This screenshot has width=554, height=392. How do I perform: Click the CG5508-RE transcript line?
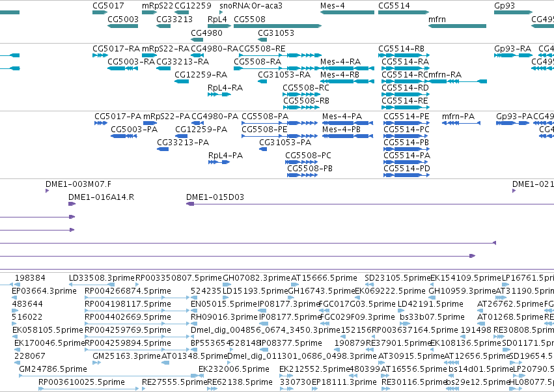281,55
